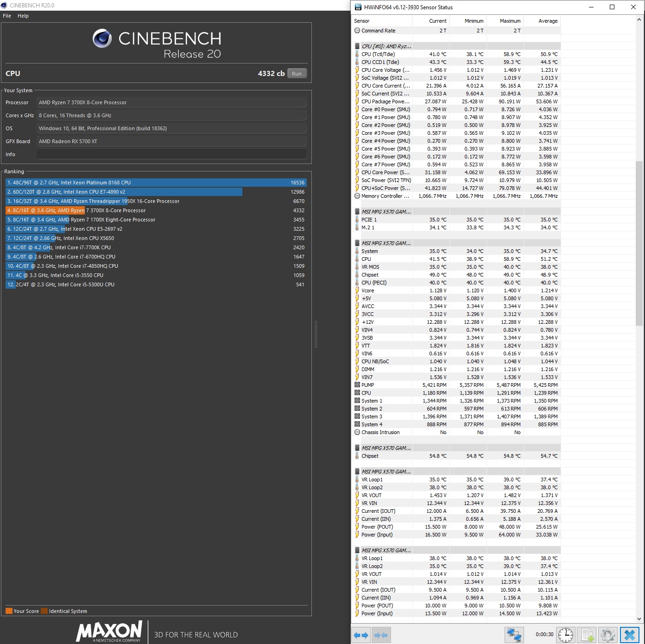Select ranking entry Intel Core i7-7700K
645x644 pixels.
coord(156,247)
